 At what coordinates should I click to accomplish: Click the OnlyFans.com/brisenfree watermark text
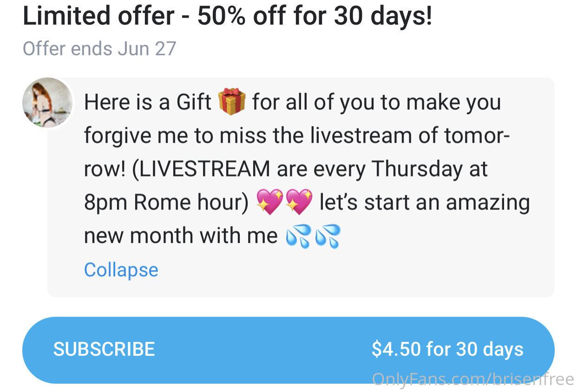tap(473, 379)
